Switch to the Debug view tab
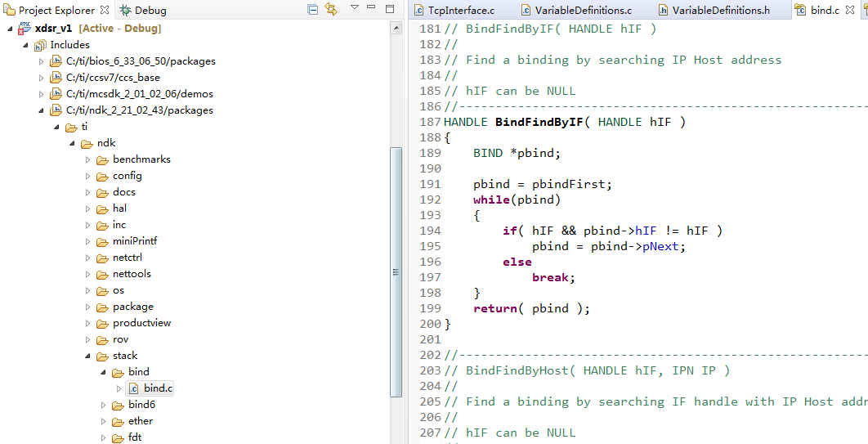Viewport: 868px width, 444px height. [x=143, y=10]
